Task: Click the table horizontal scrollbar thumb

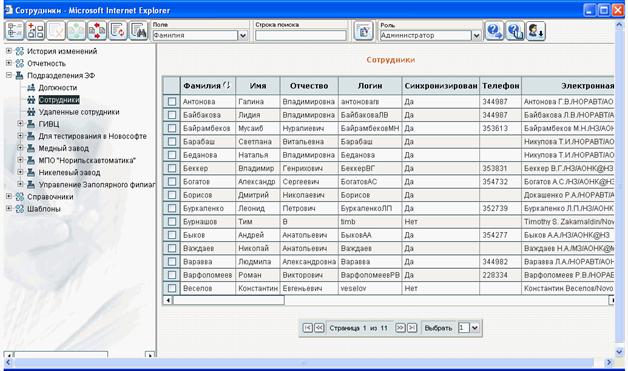Action: click(x=229, y=300)
